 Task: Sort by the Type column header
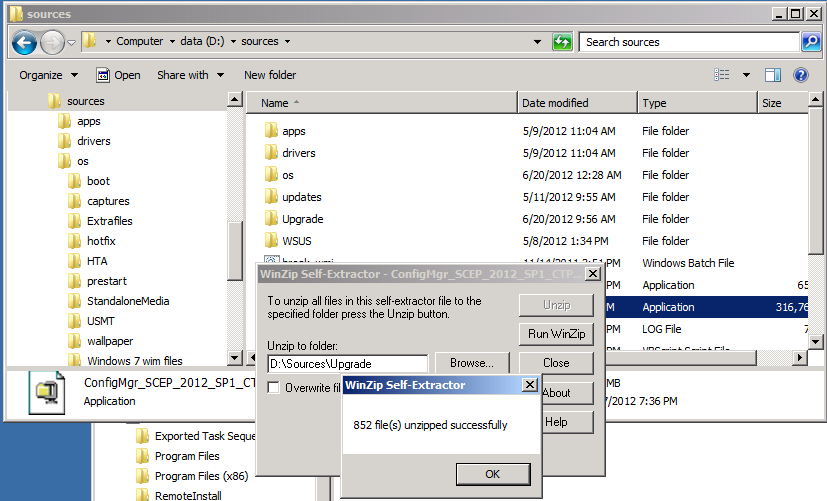(697, 103)
